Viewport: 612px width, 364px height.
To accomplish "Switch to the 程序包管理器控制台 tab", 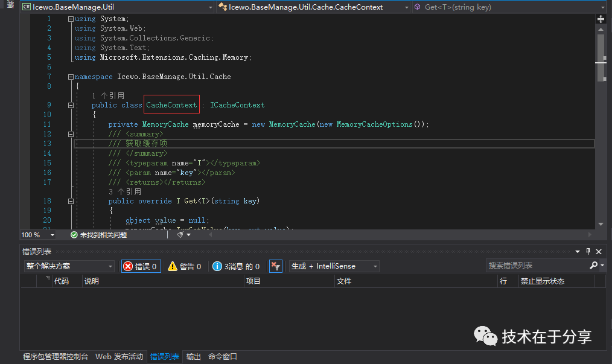I will [56, 357].
